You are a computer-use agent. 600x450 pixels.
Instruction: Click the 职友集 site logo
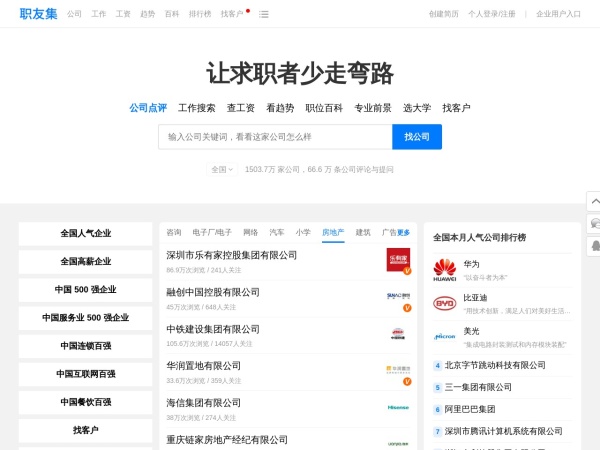38,14
